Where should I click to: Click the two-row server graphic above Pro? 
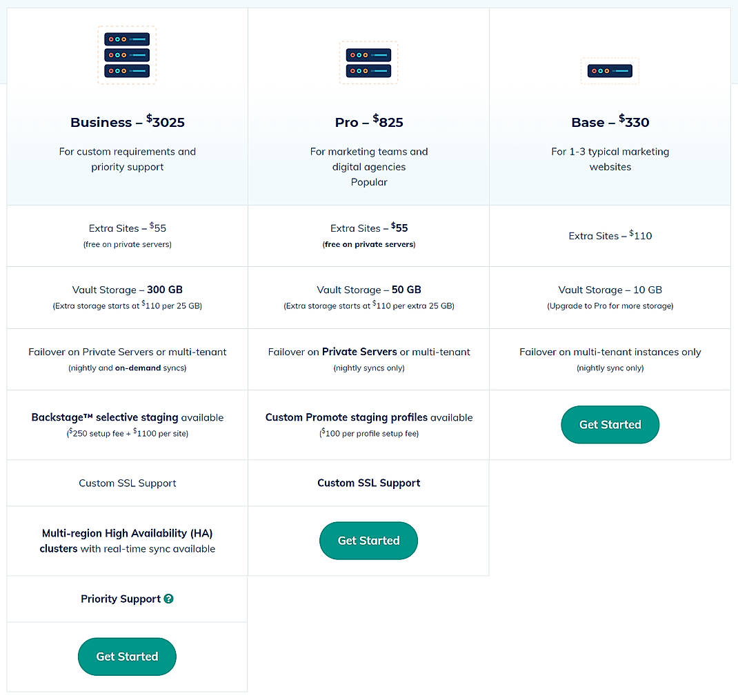click(368, 62)
